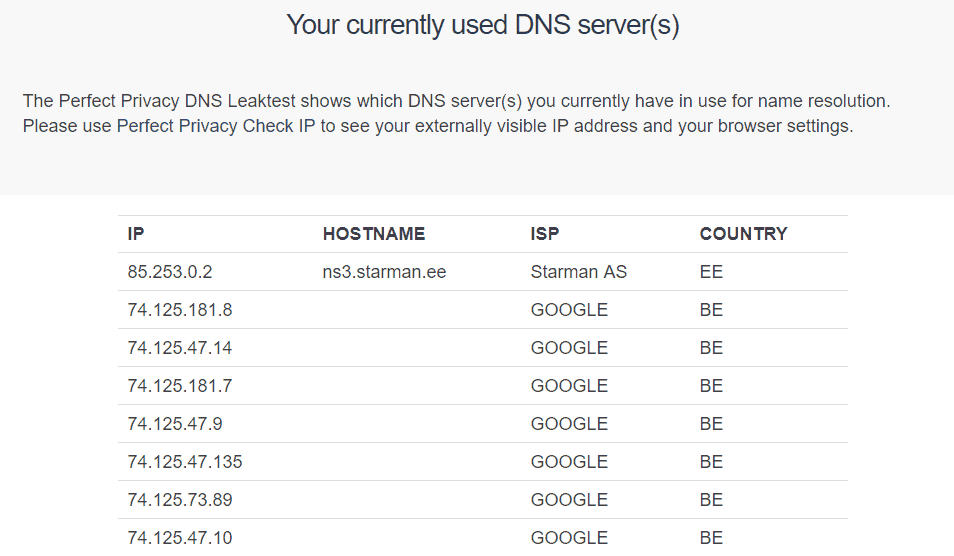954x556 pixels.
Task: Click the 'Please use Perfect Privacy Check IP' sentence
Action: pyautogui.click(x=438, y=126)
